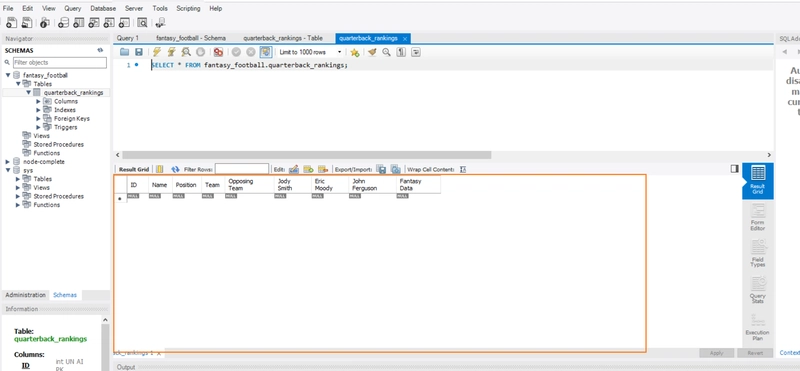Refresh the SCHEMAS list in the navigator
The width and height of the screenshot is (800, 371).
[x=100, y=51]
